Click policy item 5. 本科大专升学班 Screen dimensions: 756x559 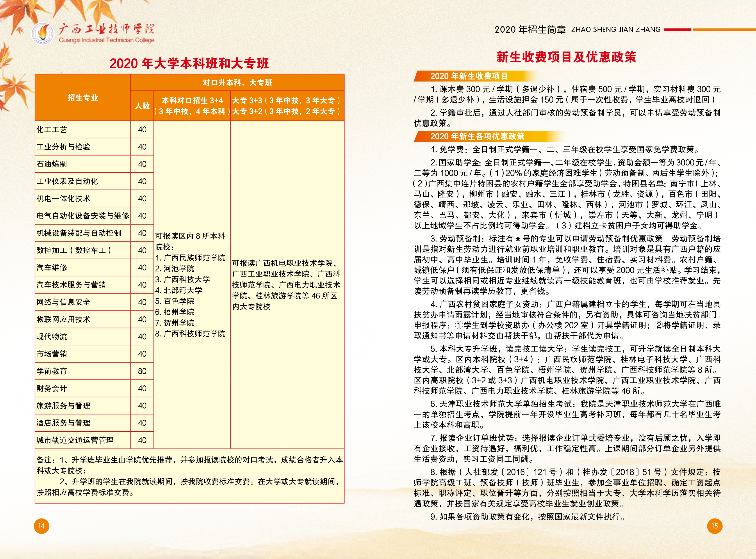coord(567,370)
